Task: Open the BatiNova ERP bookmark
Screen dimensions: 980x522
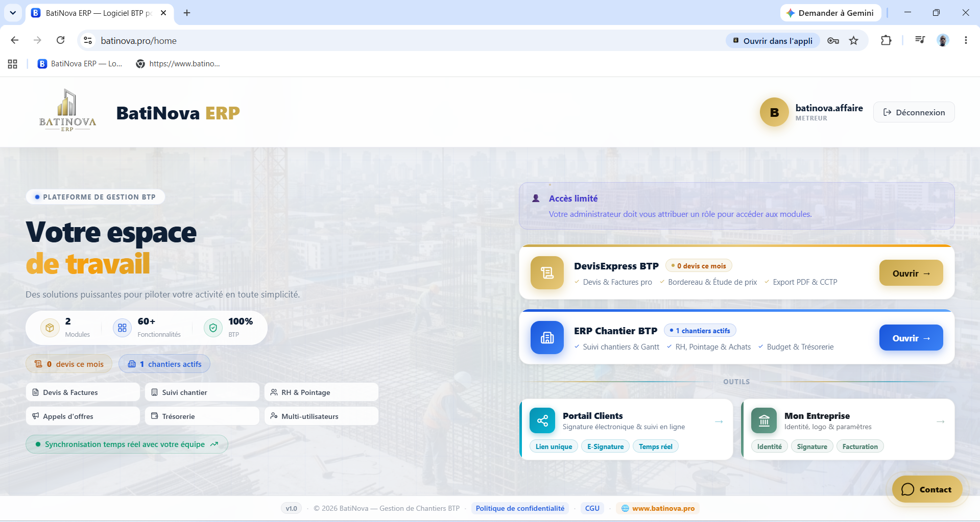Action: coord(80,64)
